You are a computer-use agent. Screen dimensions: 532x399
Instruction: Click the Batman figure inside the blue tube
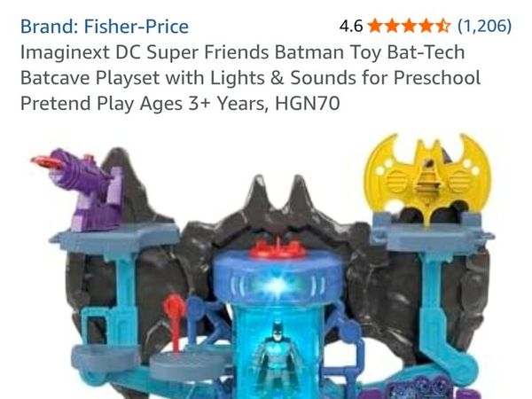point(277,357)
